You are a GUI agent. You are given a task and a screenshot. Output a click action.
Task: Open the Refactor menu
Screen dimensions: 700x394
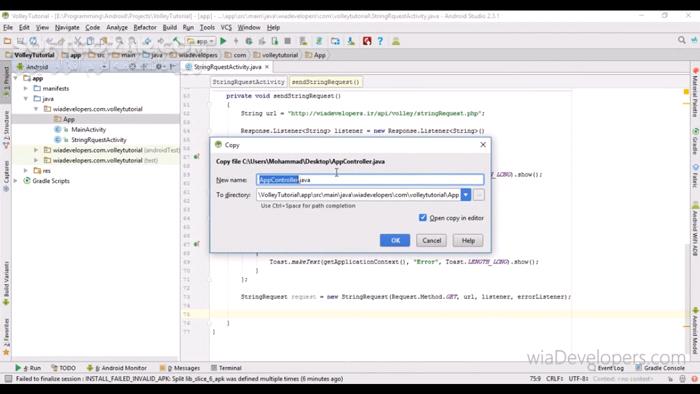click(x=145, y=27)
